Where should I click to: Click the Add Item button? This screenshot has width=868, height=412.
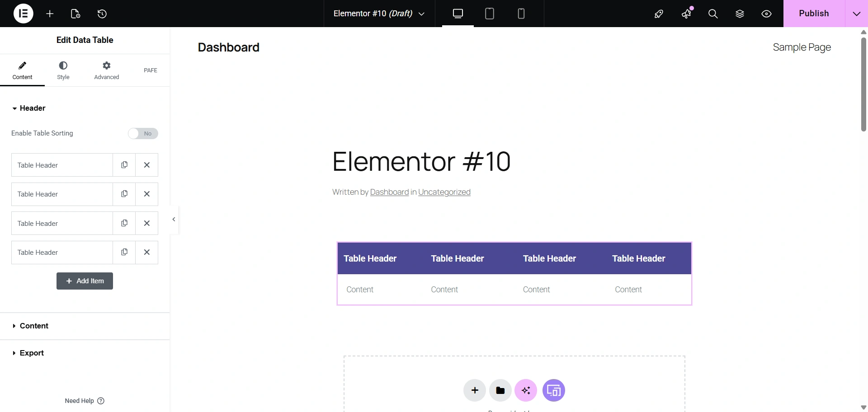[x=85, y=281]
